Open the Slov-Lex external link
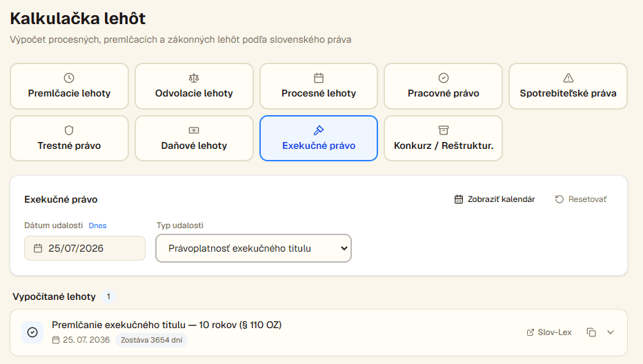 pyautogui.click(x=549, y=332)
